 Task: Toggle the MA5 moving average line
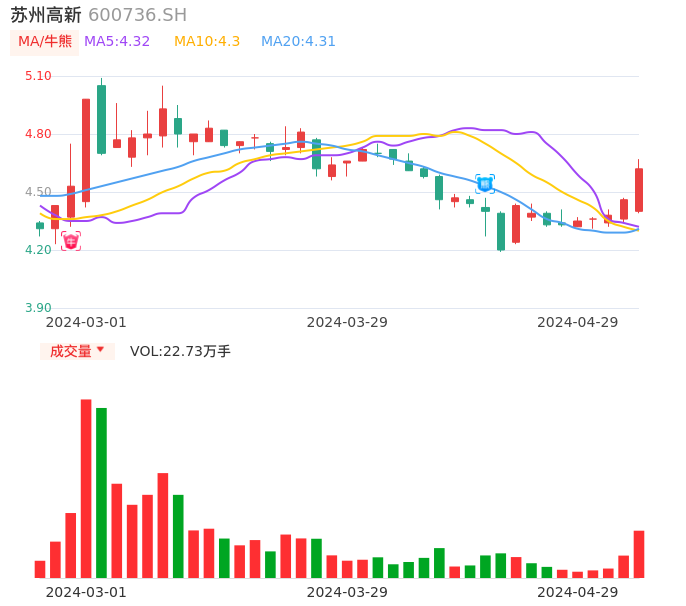tap(117, 42)
